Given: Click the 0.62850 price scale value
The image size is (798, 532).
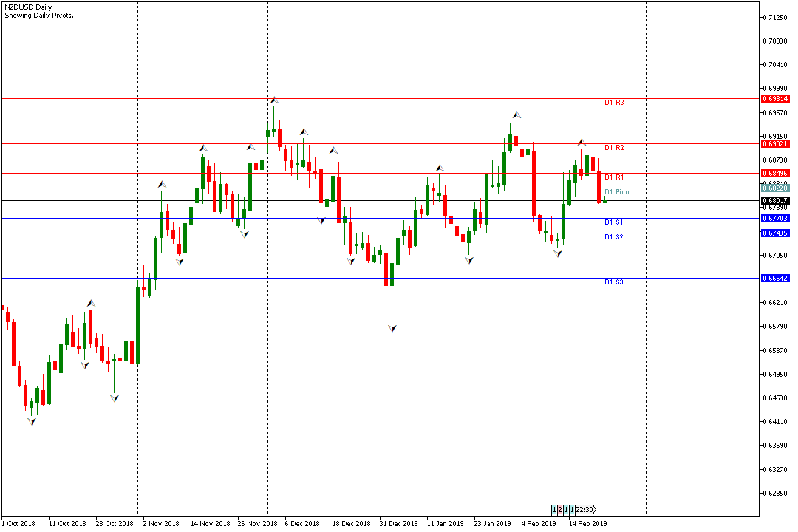Looking at the screenshot, I should tap(775, 494).
